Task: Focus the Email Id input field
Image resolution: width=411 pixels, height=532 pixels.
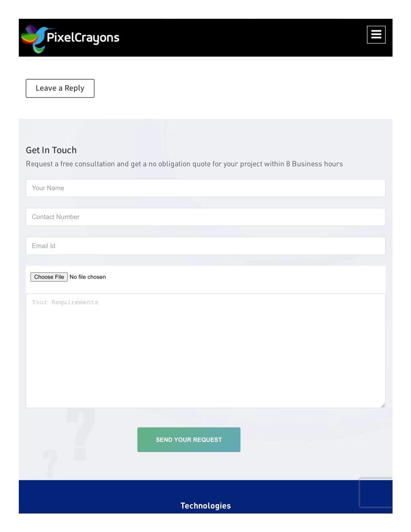Action: click(x=205, y=246)
